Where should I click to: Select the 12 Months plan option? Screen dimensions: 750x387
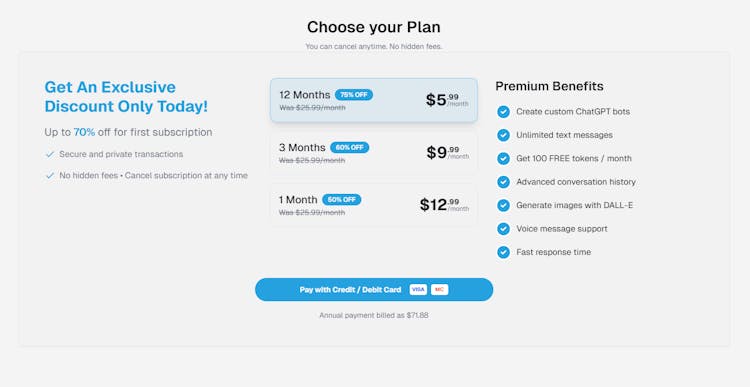click(374, 100)
